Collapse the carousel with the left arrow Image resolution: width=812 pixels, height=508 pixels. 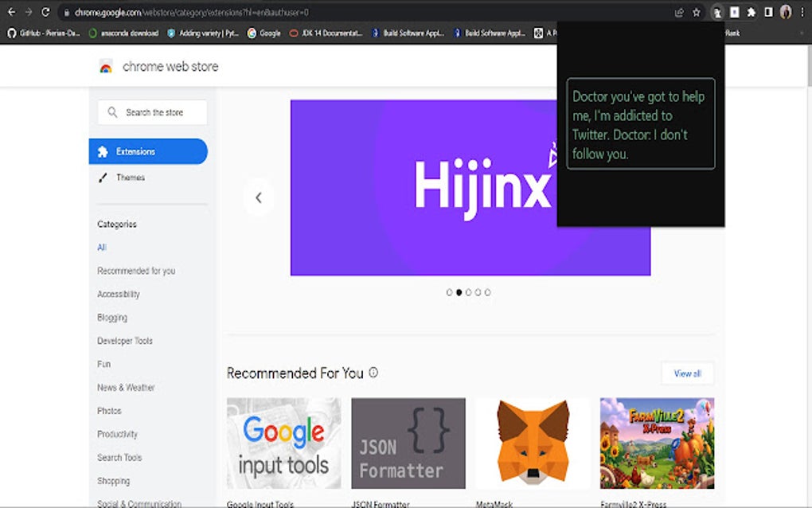259,197
